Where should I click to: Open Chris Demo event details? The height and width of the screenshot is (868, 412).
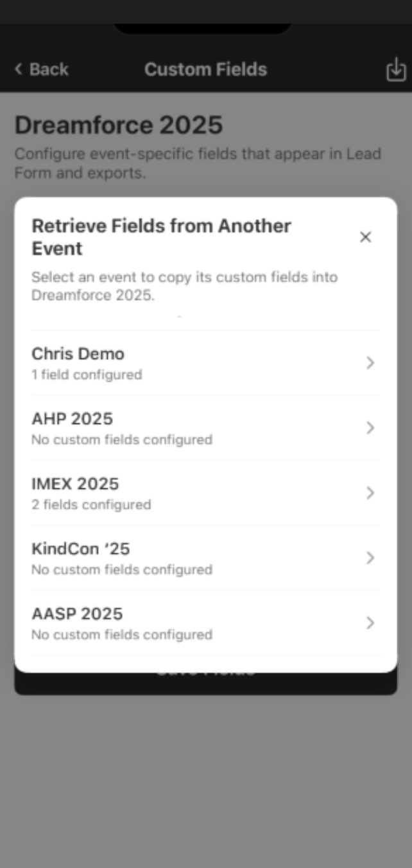[370, 363]
